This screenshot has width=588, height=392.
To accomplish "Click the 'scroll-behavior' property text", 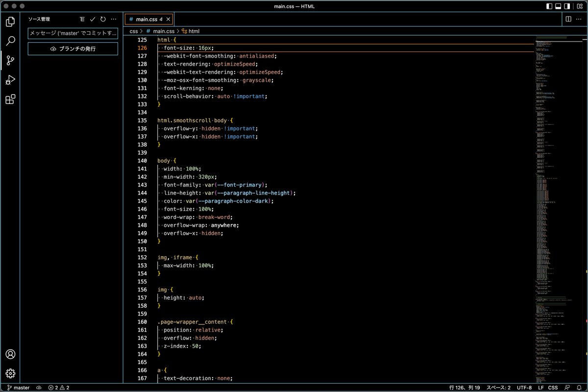I will 188,97.
